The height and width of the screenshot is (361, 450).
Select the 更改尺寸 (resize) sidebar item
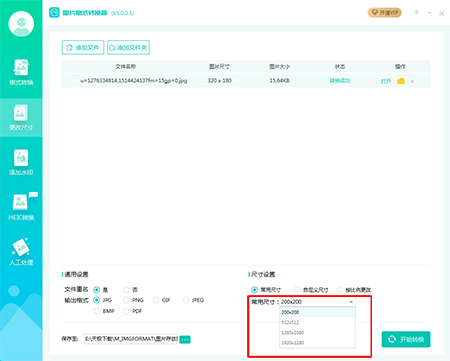point(21,117)
